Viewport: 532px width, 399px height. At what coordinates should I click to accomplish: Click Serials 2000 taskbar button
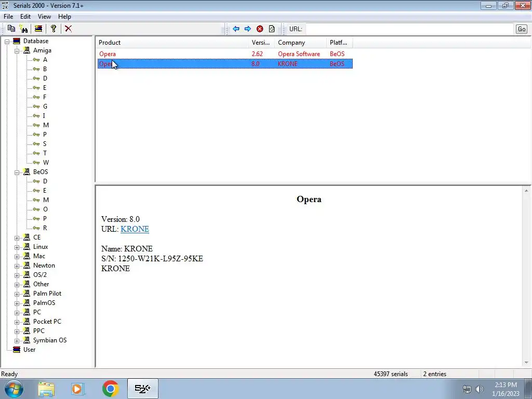click(142, 389)
